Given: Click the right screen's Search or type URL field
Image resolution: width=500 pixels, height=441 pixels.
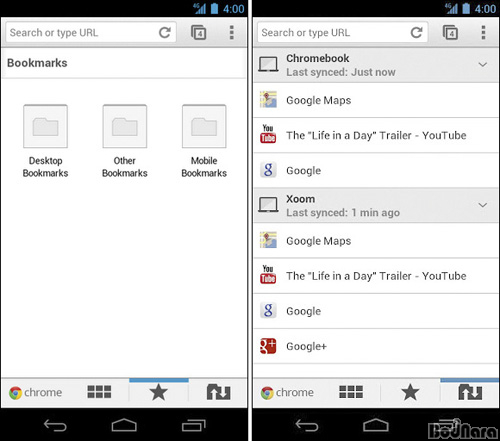Looking at the screenshot, I should click(342, 33).
